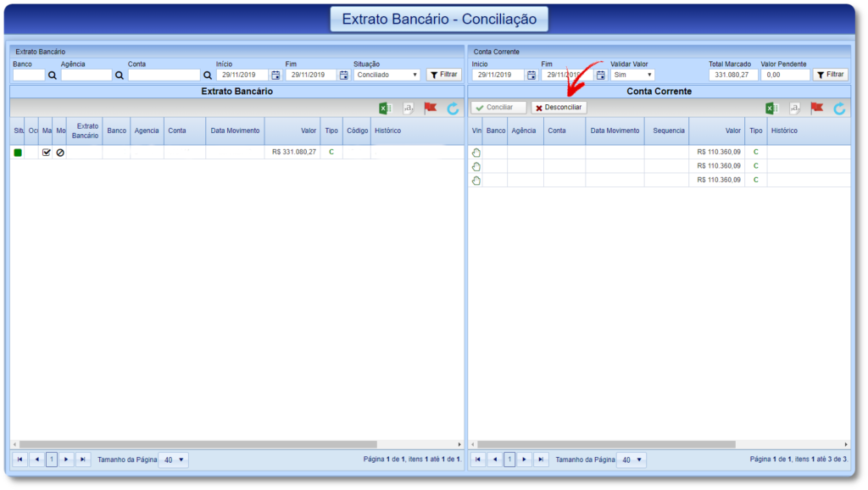Viewport: 868px width, 490px height.
Task: Open page size dropdown under Extrato Bancário
Action: [174, 459]
